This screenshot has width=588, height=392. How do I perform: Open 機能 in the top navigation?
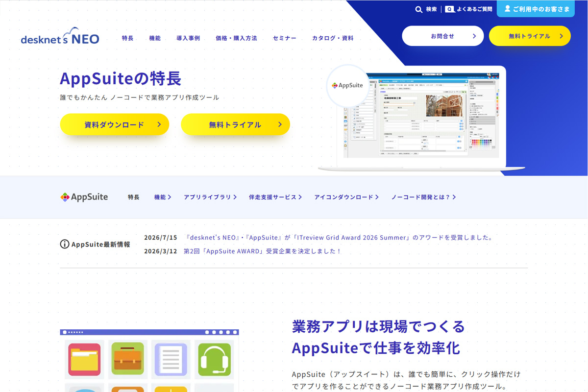(x=155, y=38)
